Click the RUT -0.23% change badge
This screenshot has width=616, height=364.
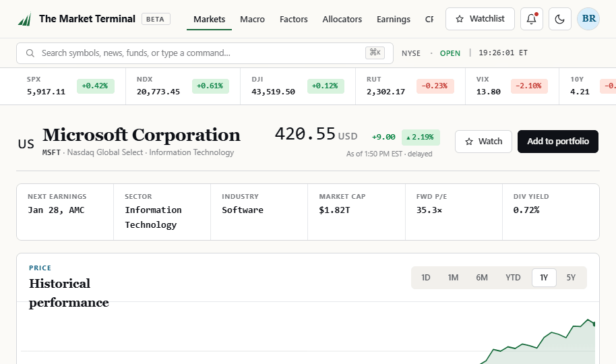[435, 86]
